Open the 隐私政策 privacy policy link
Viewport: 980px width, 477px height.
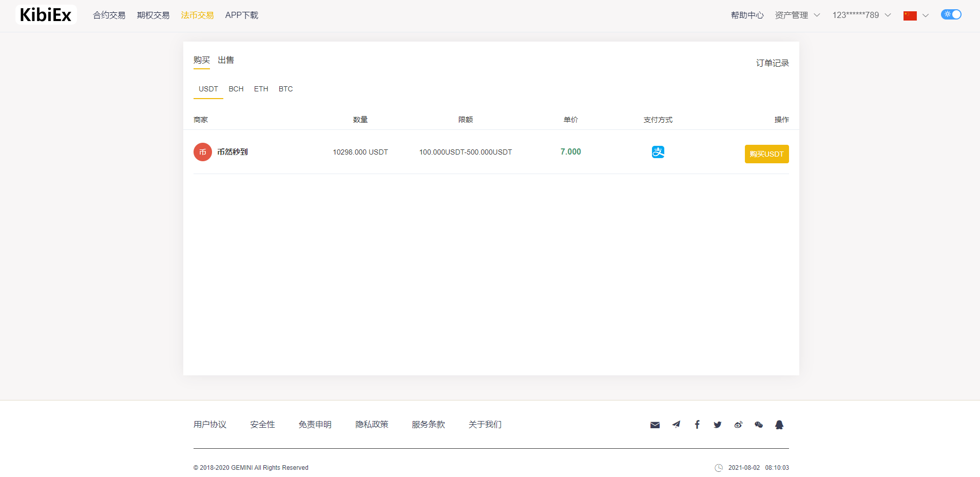click(x=372, y=425)
